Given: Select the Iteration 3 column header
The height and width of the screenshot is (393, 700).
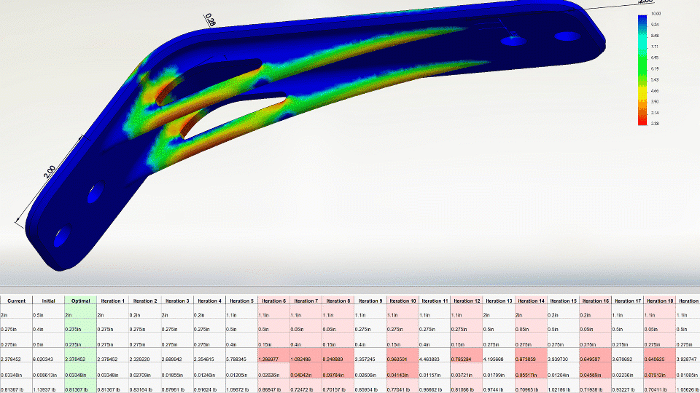Looking at the screenshot, I should click(177, 301).
